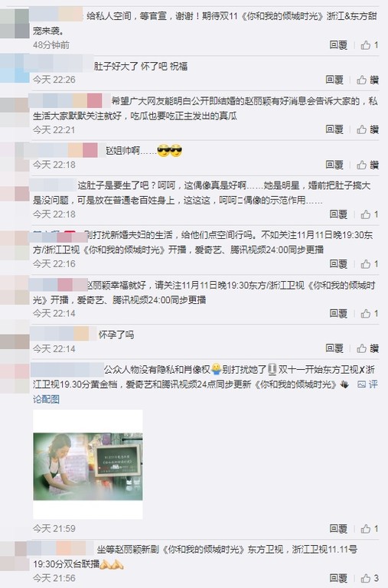388x588 pixels.
Task: Thumbs-up the comment posted at 21:59
Action: (x=370, y=529)
